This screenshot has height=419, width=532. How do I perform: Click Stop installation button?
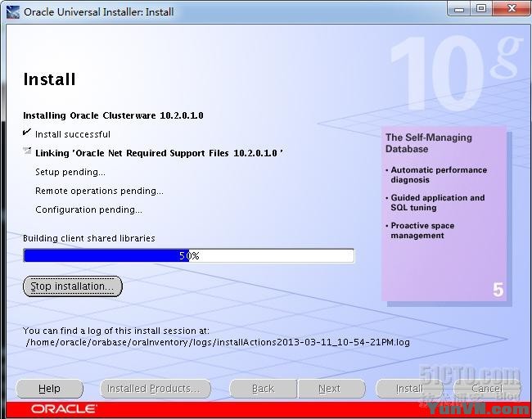click(73, 286)
